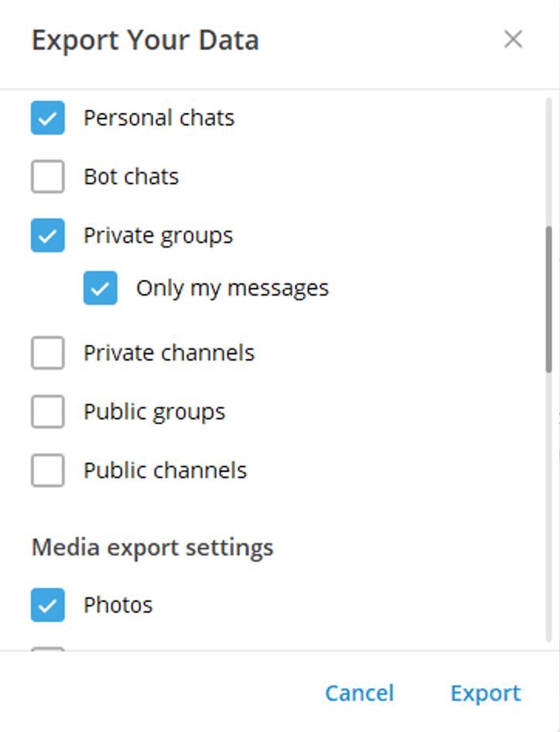
Task: Close the Export Your Data dialog
Action: pyautogui.click(x=513, y=39)
